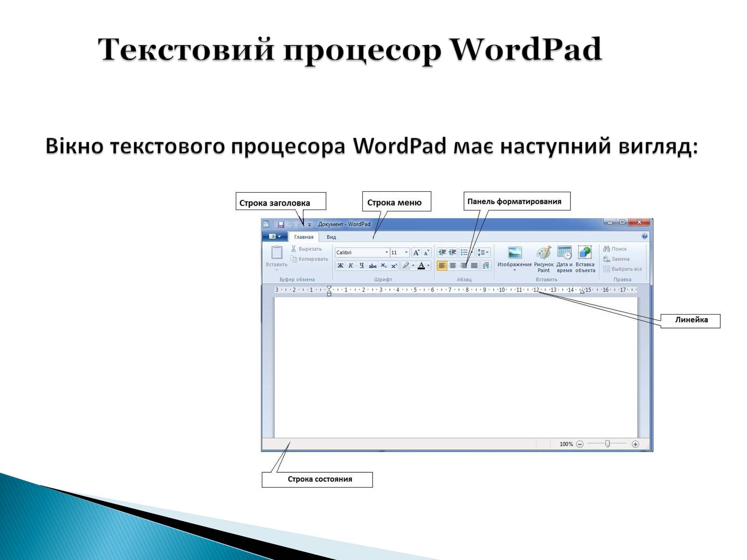Open the Customize Quick Access Toolbar arrow
The height and width of the screenshot is (560, 747).
(x=309, y=225)
